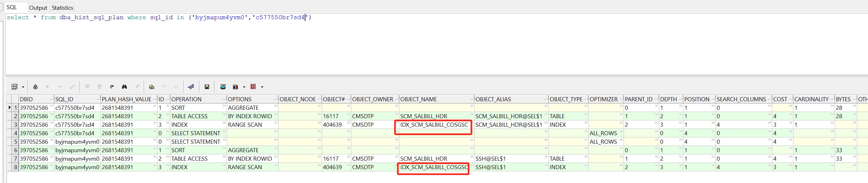The width and height of the screenshot is (868, 183).
Task: Click the BY INDEX ROWID option in row 2
Action: coord(253,116)
